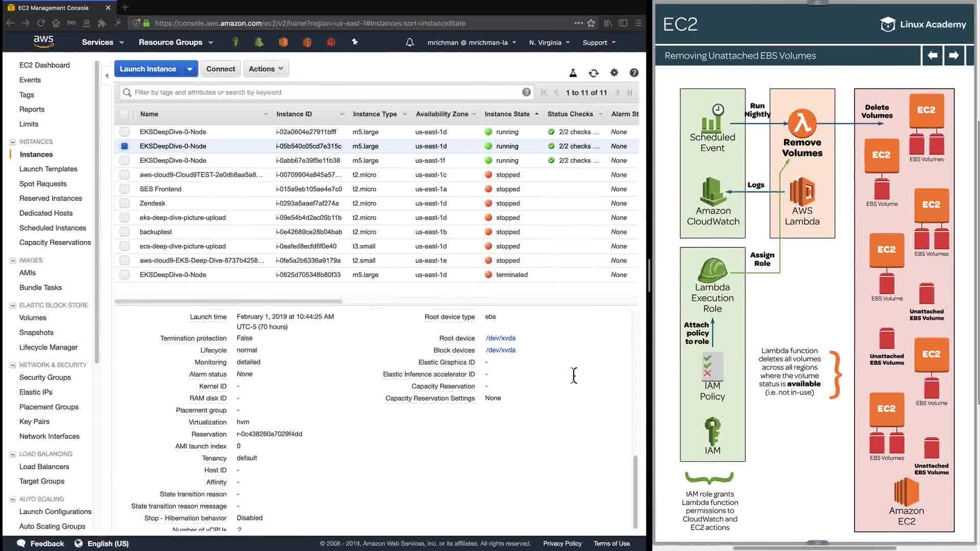Click the pin shortcut icon in navbar
This screenshot has height=551, width=980.
click(355, 42)
